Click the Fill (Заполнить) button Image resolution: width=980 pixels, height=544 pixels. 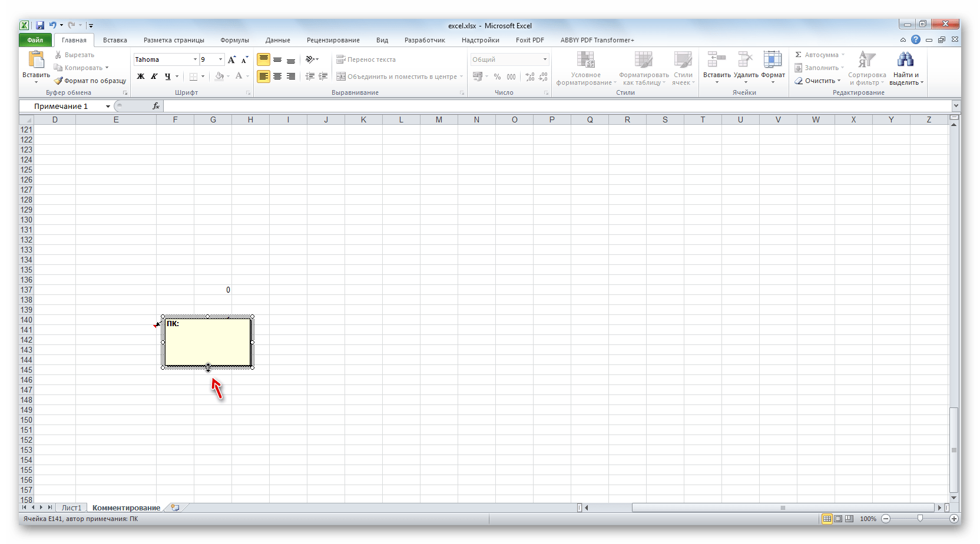[x=819, y=68]
